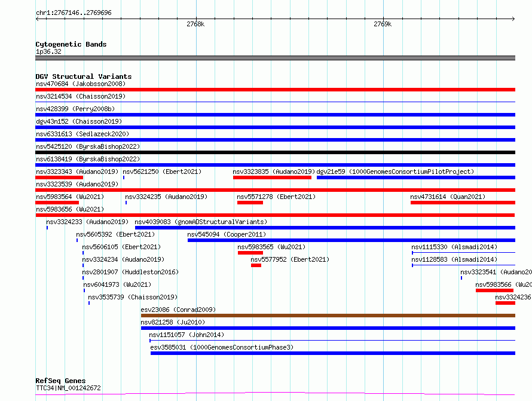The width and height of the screenshot is (532, 401).
Task: Open nsv3324233 (Audano2019) label
Action: (x=87, y=222)
